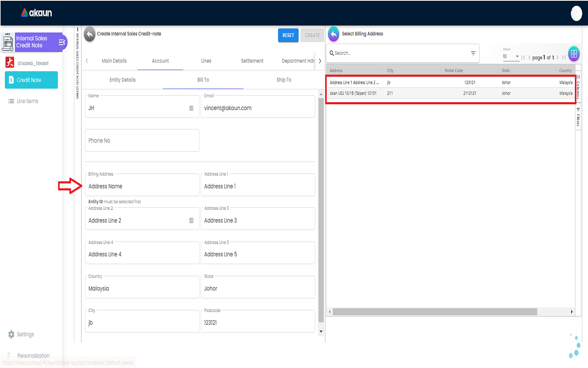
Task: Open the lookup icon in the Name field
Action: (x=191, y=108)
